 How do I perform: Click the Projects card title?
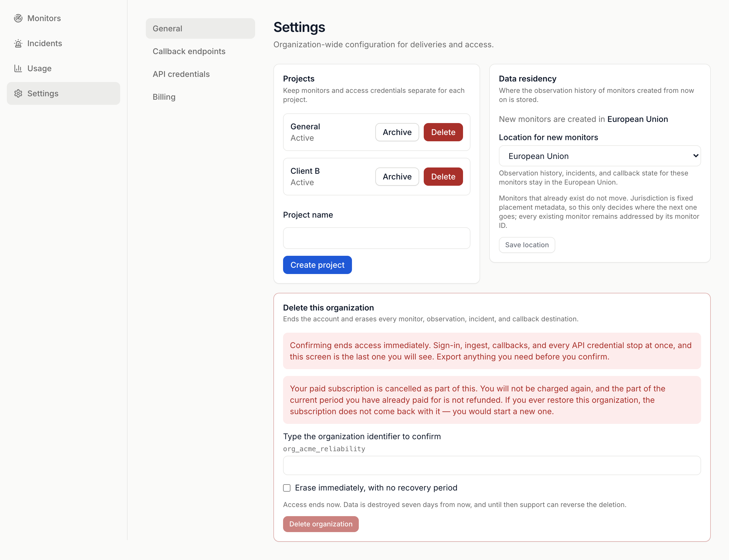coord(298,79)
